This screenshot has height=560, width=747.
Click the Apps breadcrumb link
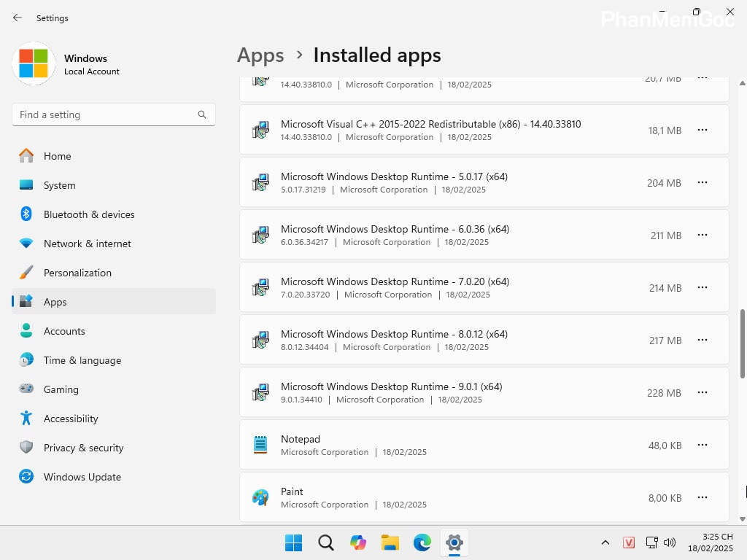260,55
